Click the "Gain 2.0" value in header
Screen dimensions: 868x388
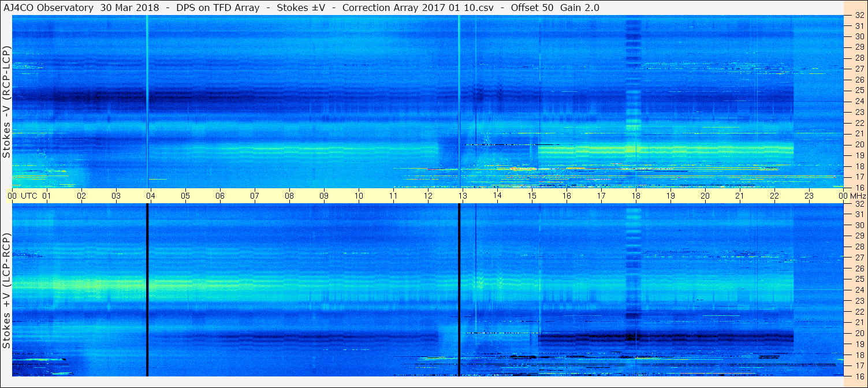point(580,8)
